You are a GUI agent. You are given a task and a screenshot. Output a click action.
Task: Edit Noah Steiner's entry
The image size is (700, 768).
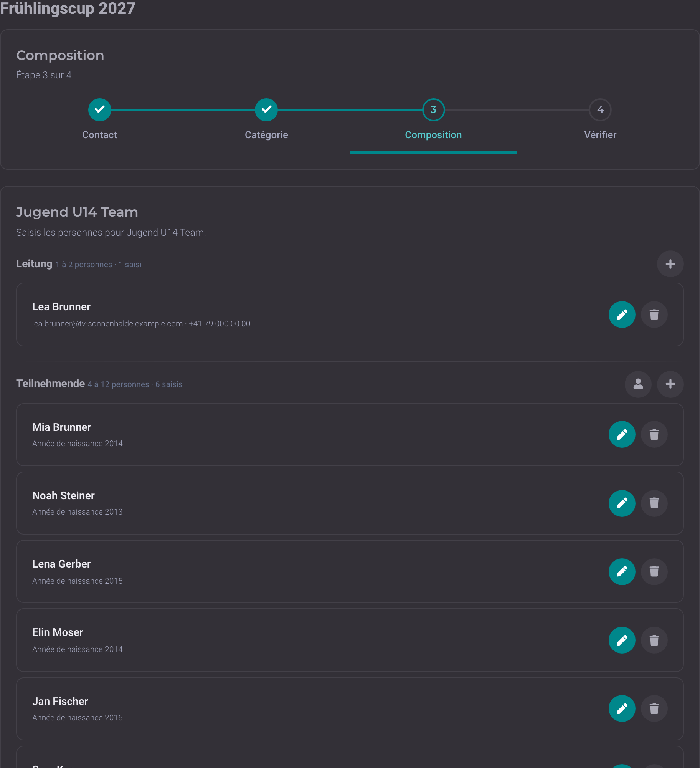622,503
